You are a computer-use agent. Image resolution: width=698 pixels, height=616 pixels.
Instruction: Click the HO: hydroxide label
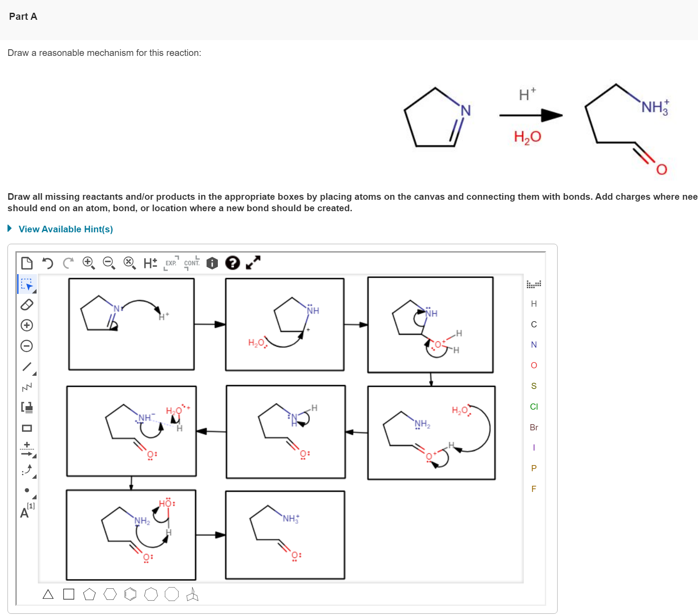pos(167,503)
